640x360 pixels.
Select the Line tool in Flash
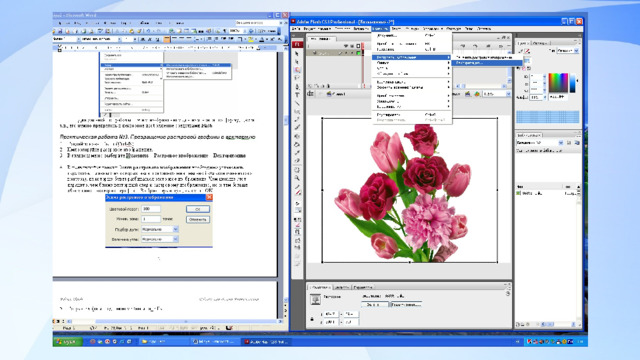[x=297, y=103]
